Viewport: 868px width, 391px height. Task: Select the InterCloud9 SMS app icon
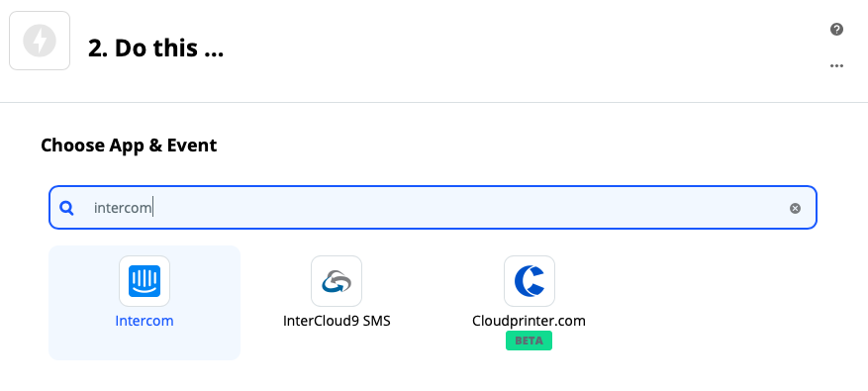pos(337,281)
